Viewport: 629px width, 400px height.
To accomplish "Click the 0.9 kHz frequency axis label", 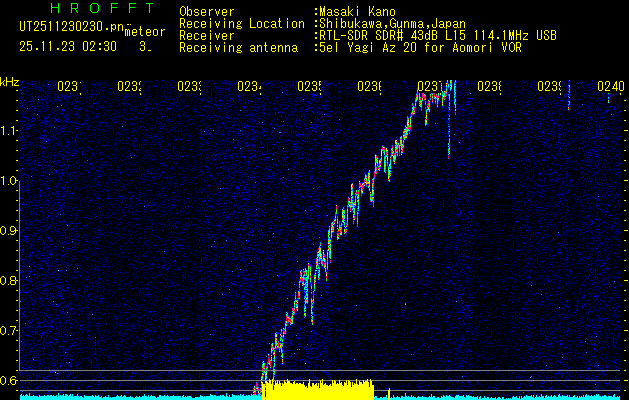I will (x=9, y=231).
